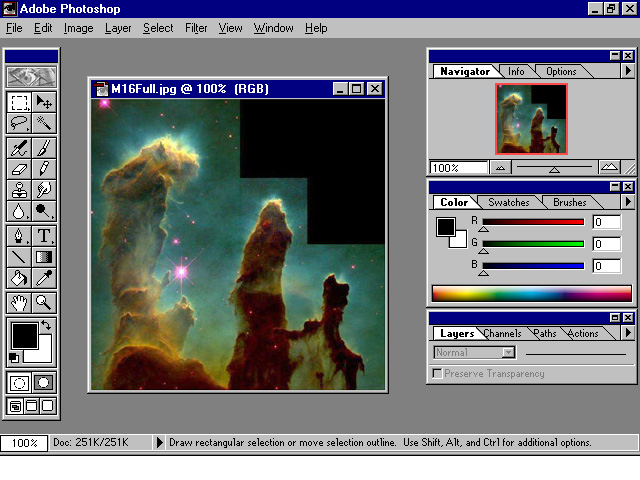The width and height of the screenshot is (640, 480).
Task: Click the Color palette background white swatch
Action: 461,242
